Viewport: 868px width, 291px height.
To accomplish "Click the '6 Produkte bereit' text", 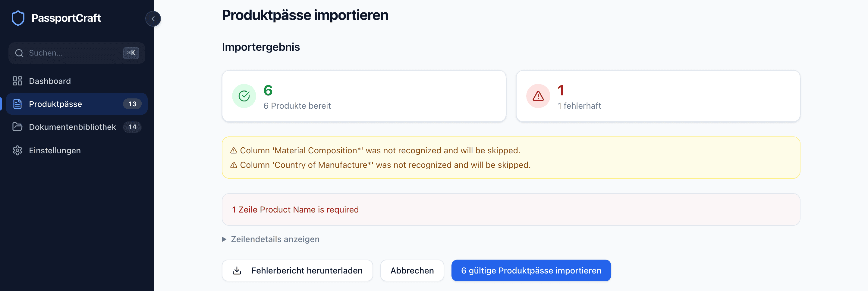I will (297, 106).
